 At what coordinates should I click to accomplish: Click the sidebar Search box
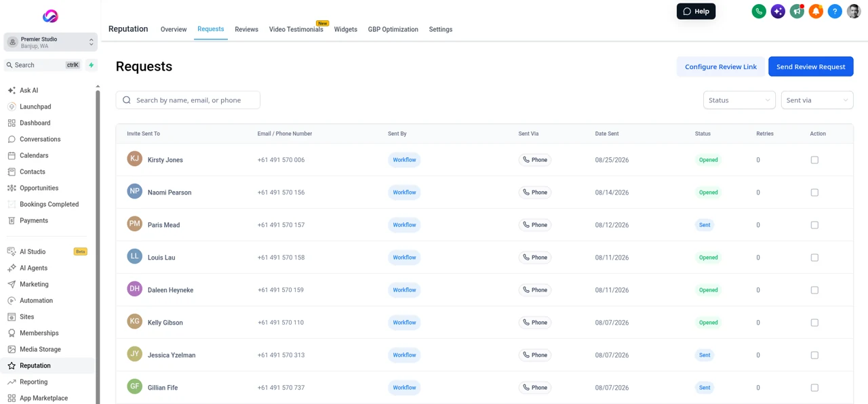pos(43,65)
